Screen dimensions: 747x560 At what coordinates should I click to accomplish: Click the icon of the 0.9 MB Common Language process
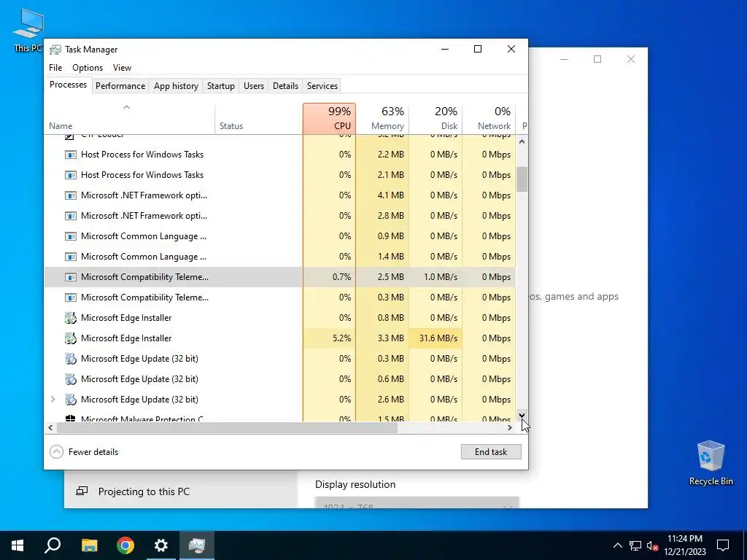point(71,237)
